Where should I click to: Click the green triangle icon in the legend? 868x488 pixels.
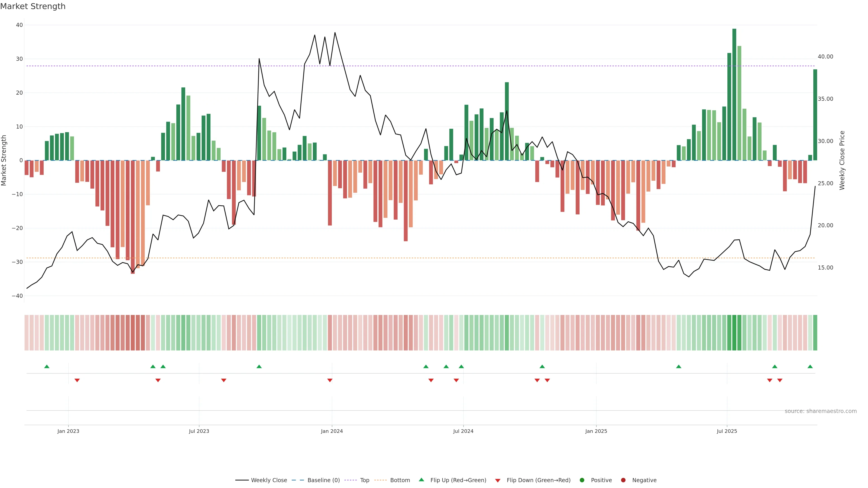421,480
